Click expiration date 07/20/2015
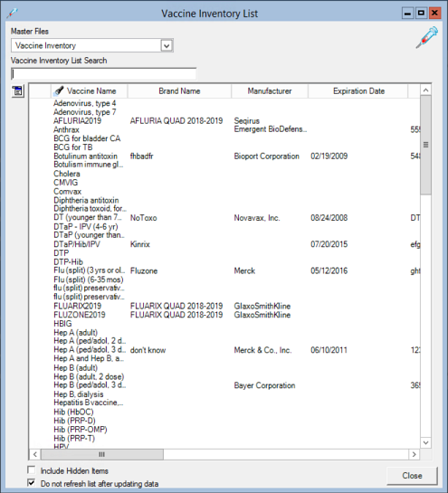The width and height of the screenshot is (448, 493). pyautogui.click(x=329, y=244)
